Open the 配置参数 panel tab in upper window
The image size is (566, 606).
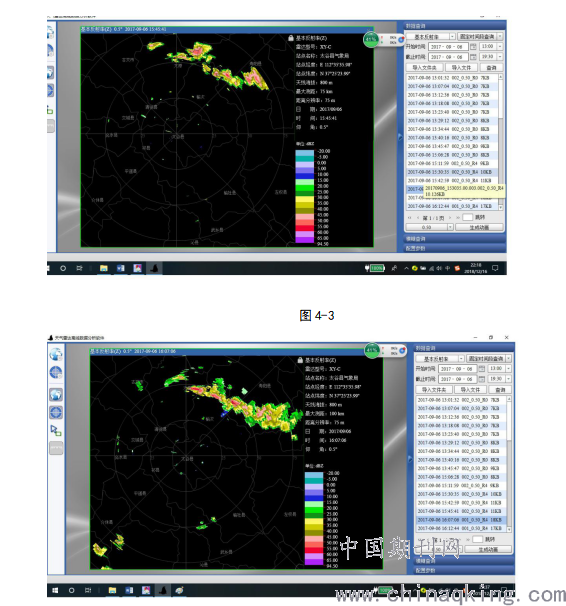(452, 248)
